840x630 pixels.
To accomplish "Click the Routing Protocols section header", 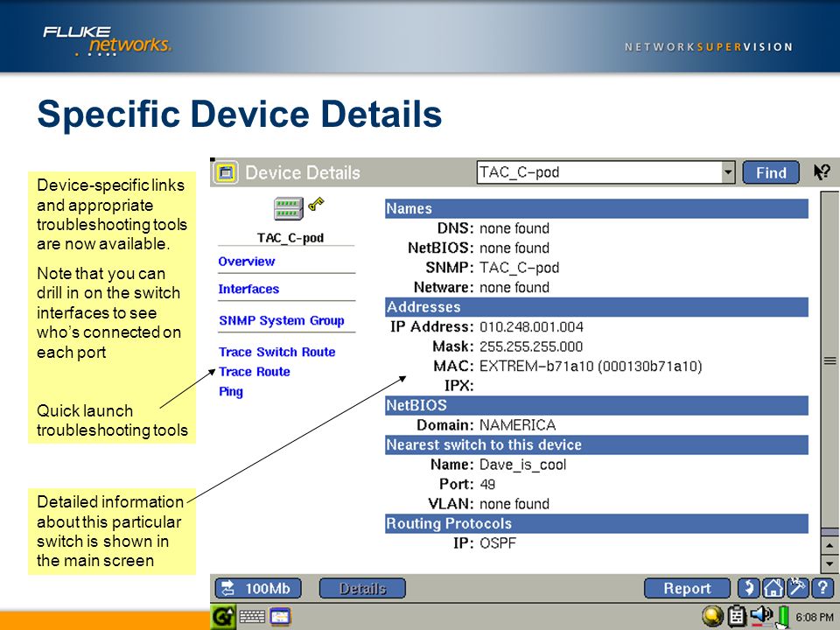I will pyautogui.click(x=596, y=523).
